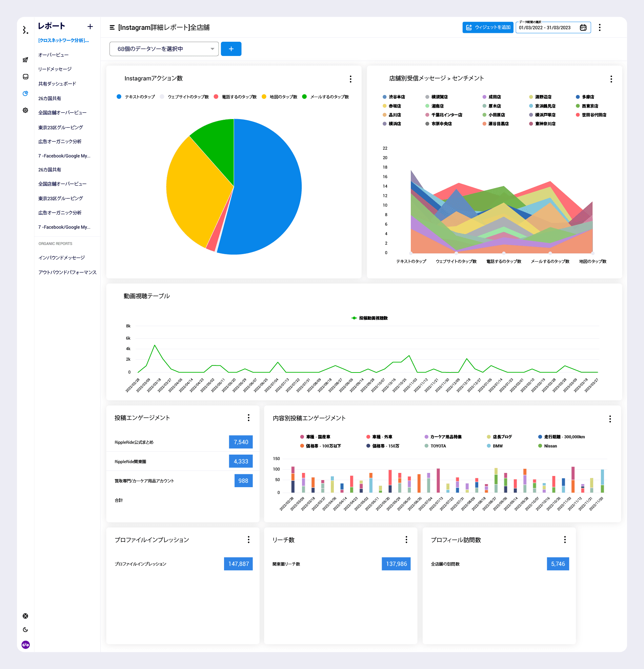Click the yellow 地図のタップ数 legend color dot
Screen dimensions: 644x669
pyautogui.click(x=264, y=97)
